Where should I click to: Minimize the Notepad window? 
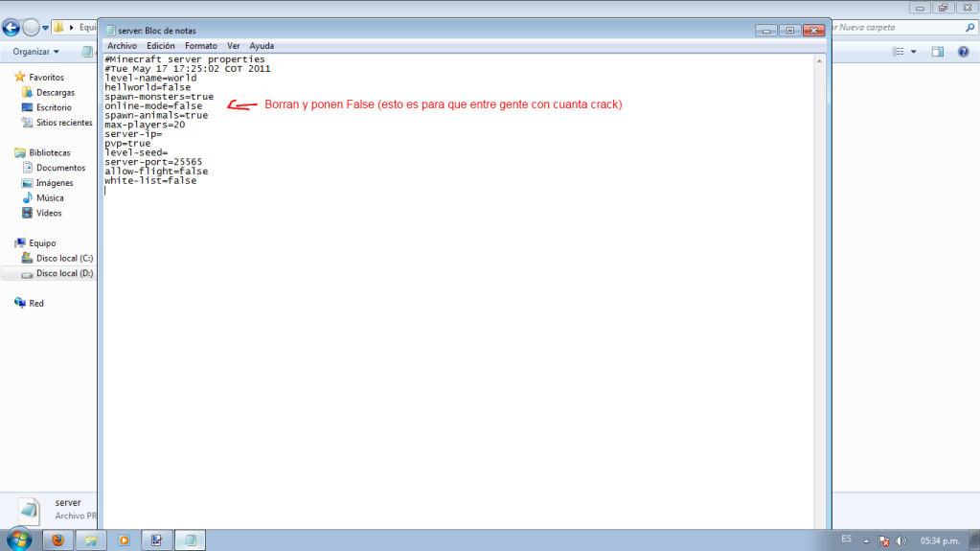point(766,31)
